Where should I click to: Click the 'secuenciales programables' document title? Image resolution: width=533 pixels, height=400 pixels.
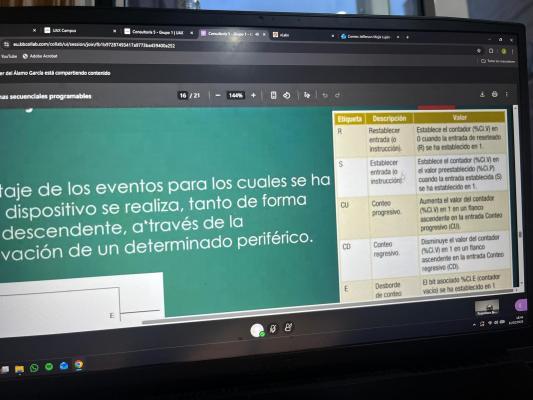coord(50,96)
